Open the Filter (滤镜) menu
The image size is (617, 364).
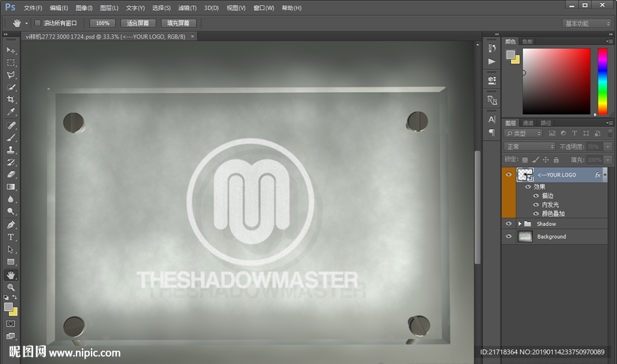click(187, 8)
